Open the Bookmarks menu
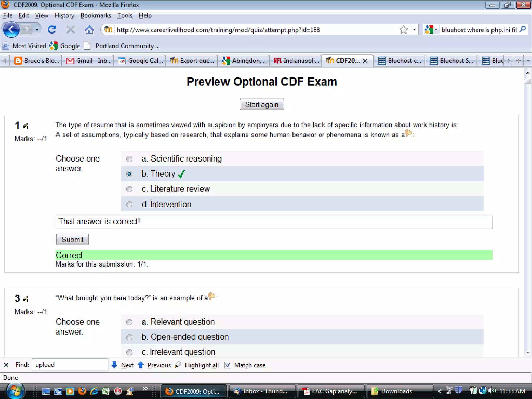 (96, 16)
